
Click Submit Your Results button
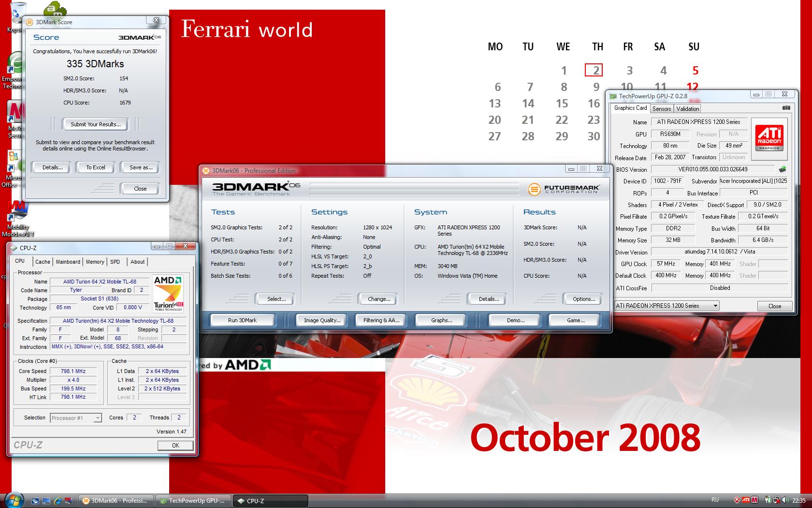[x=95, y=124]
